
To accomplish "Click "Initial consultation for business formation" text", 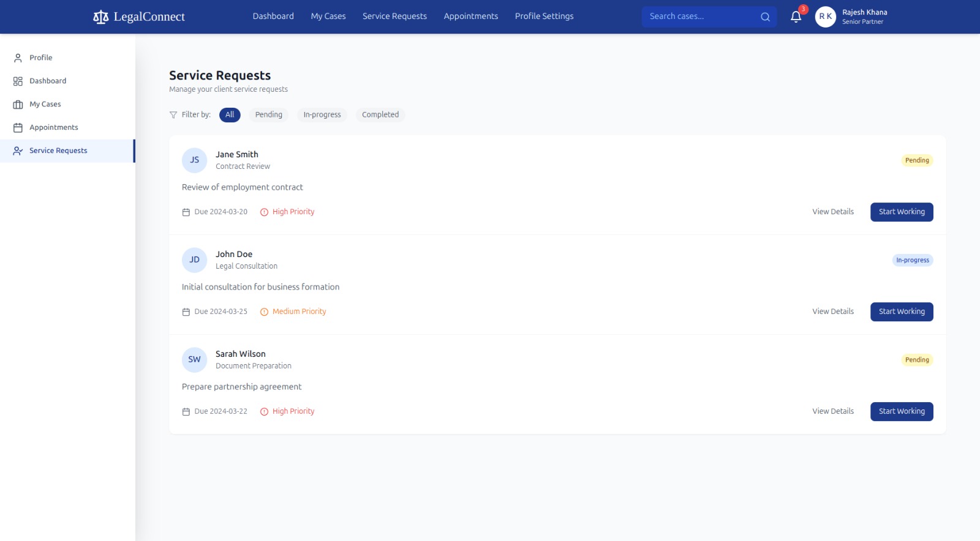I will click(x=261, y=287).
